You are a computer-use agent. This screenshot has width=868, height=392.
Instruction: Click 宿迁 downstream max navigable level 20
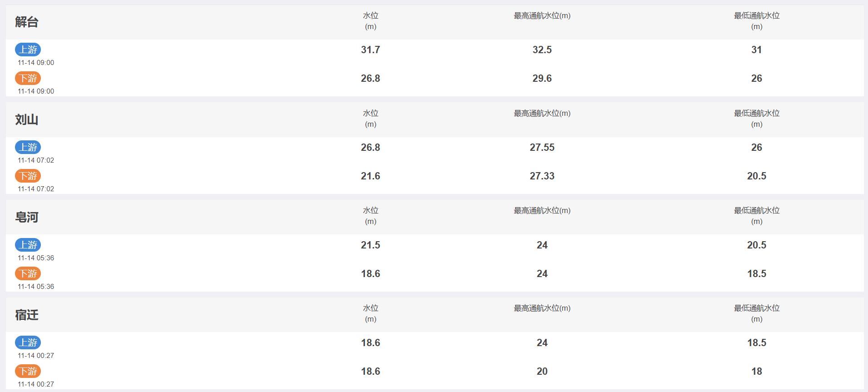coord(542,372)
